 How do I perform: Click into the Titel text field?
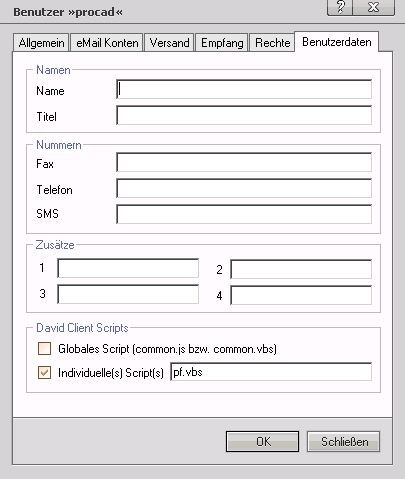pos(244,115)
